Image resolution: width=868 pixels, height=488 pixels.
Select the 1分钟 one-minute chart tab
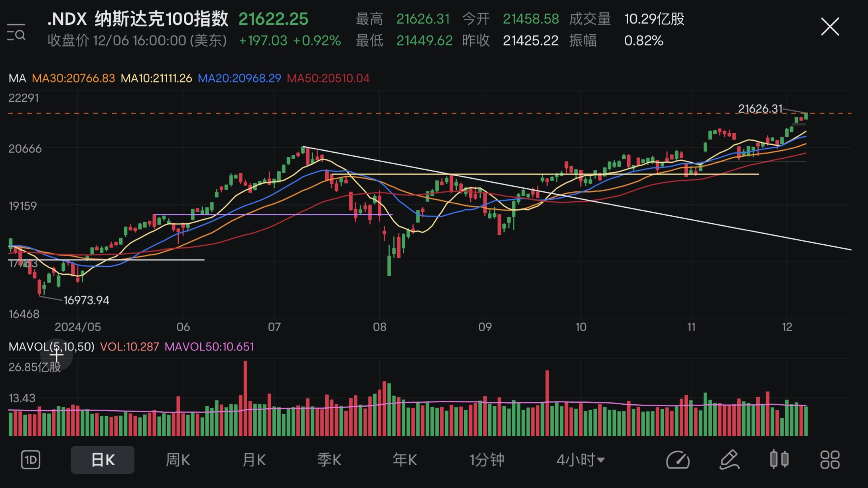[x=487, y=460]
